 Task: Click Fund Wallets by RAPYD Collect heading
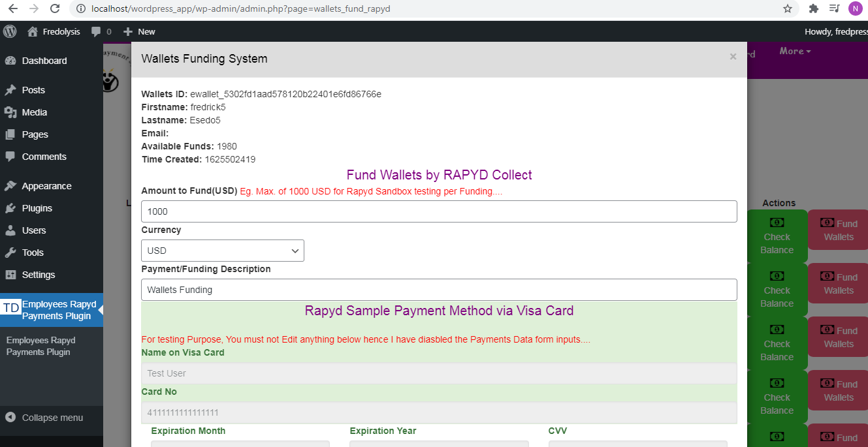tap(439, 175)
